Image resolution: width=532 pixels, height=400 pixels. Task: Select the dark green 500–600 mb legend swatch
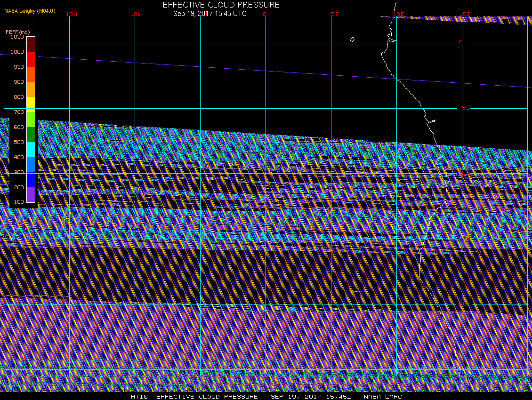(x=31, y=135)
